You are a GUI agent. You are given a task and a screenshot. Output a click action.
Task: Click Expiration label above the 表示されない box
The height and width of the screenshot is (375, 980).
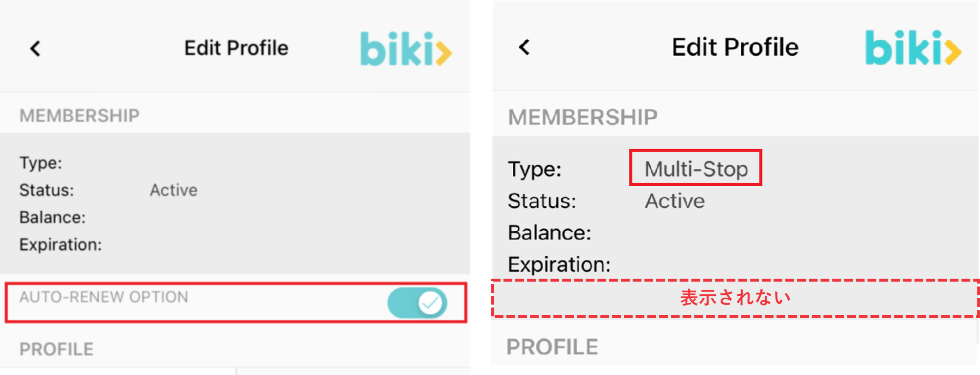[559, 265]
